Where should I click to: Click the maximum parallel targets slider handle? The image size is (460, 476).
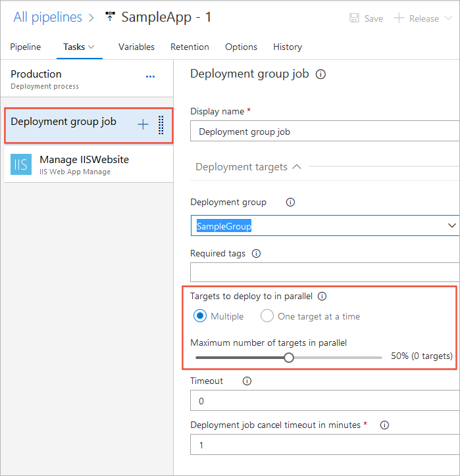[x=288, y=358]
